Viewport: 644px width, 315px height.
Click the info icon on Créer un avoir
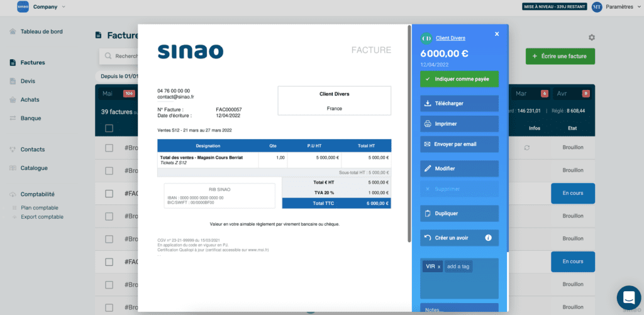488,238
